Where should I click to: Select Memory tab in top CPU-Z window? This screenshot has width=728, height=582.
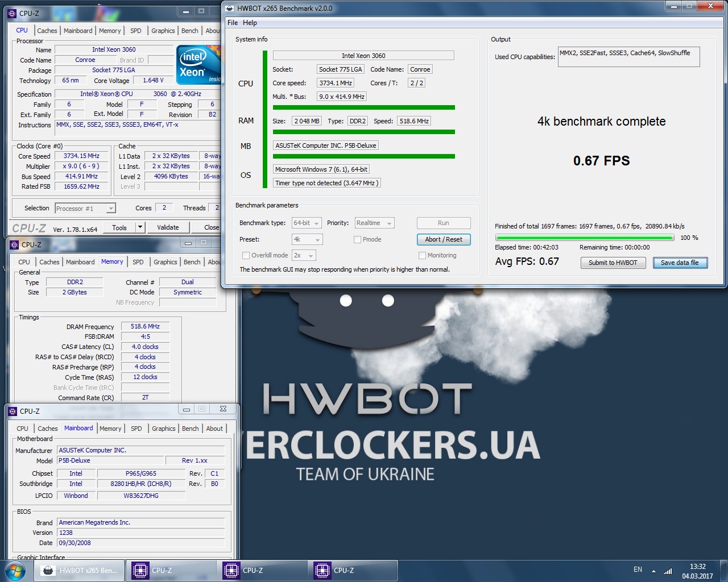pos(110,31)
